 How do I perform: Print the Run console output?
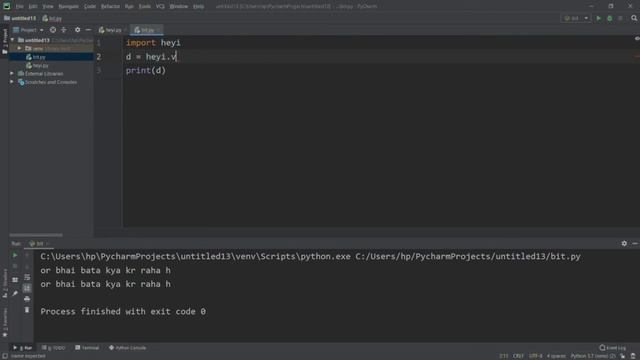click(27, 299)
